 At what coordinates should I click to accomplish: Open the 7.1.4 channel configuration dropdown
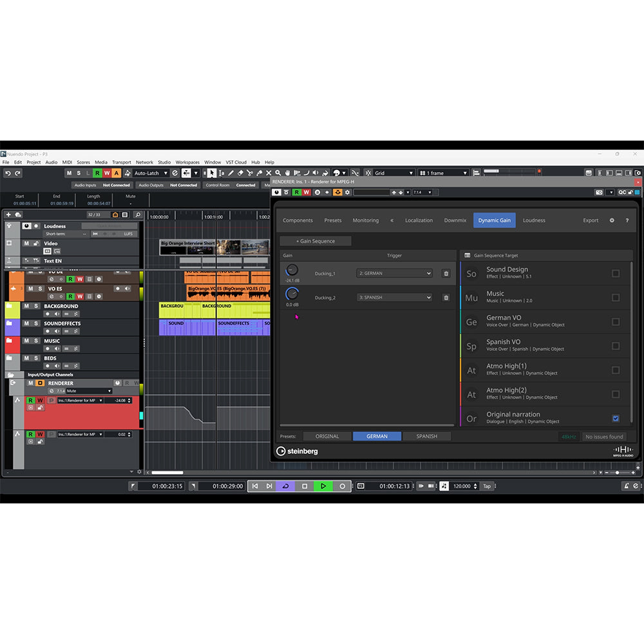tap(422, 192)
